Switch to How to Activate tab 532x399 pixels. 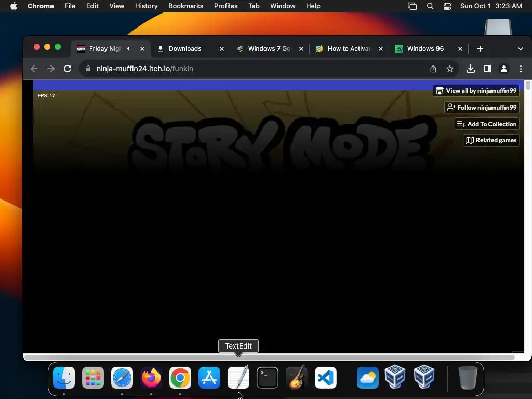coord(349,49)
